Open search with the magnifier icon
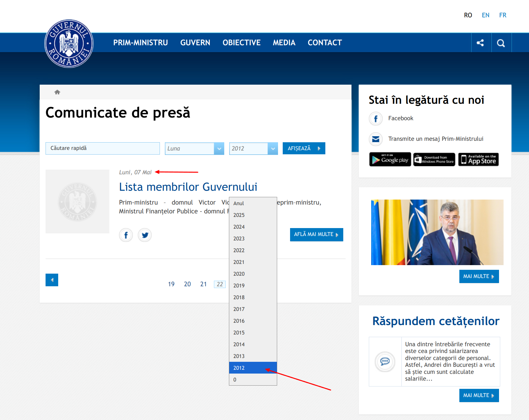The width and height of the screenshot is (529, 420). coord(501,43)
